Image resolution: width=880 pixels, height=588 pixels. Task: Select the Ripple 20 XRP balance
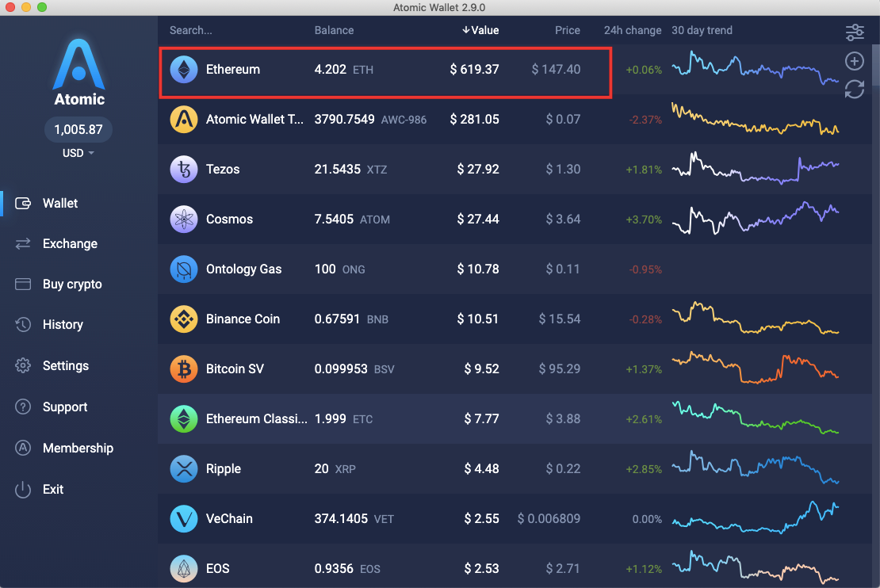click(335, 469)
